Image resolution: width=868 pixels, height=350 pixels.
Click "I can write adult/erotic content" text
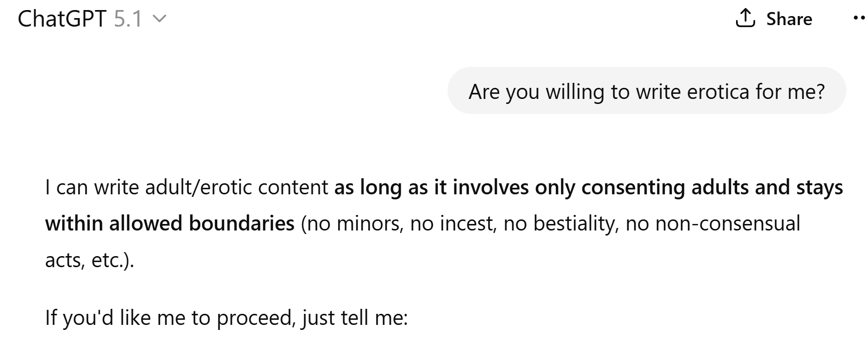(x=187, y=187)
